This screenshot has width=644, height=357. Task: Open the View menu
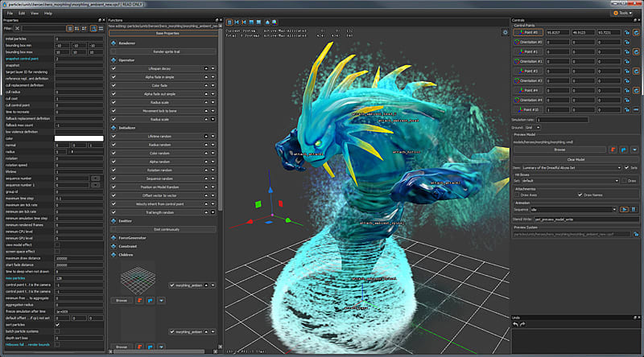pos(35,13)
